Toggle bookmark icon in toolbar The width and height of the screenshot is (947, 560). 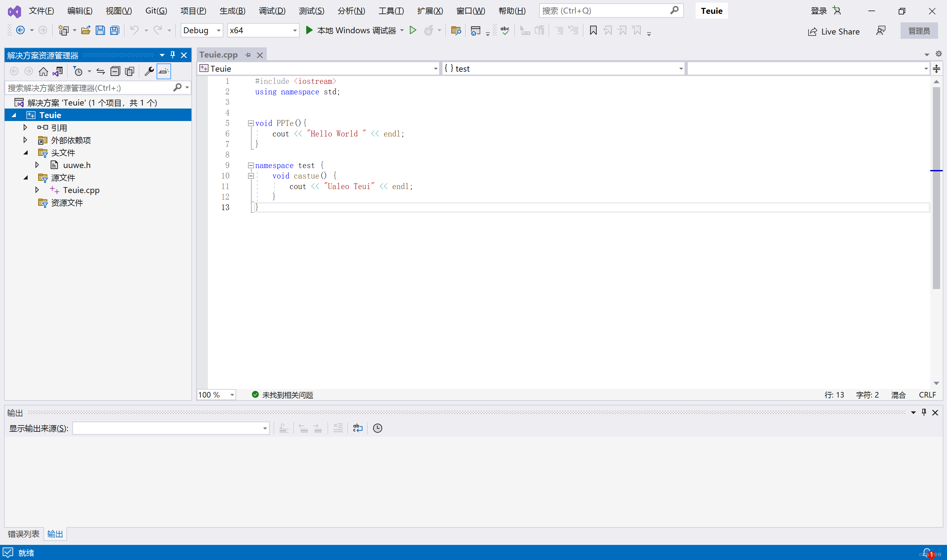[x=593, y=30]
